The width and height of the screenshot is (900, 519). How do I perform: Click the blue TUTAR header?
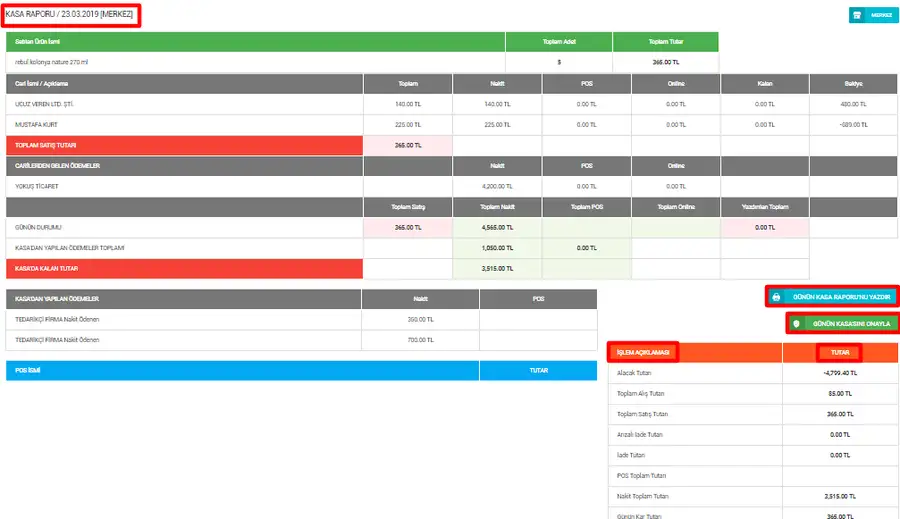coord(538,370)
